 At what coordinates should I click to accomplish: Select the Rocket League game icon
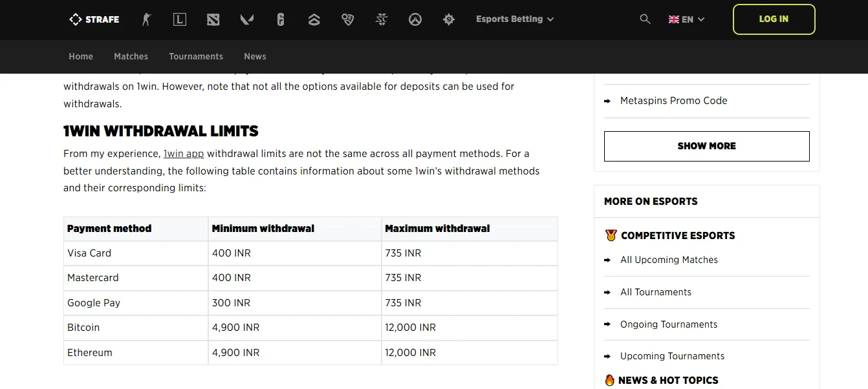click(x=348, y=19)
